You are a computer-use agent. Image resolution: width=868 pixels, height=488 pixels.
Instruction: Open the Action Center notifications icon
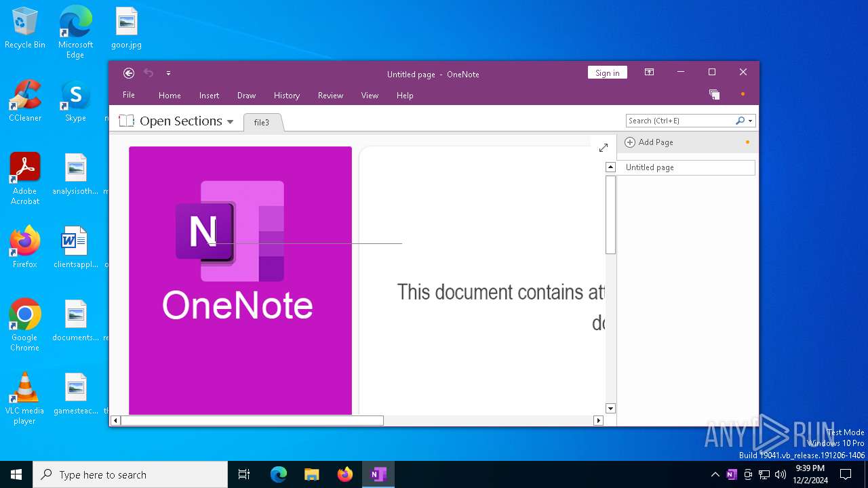point(846,474)
